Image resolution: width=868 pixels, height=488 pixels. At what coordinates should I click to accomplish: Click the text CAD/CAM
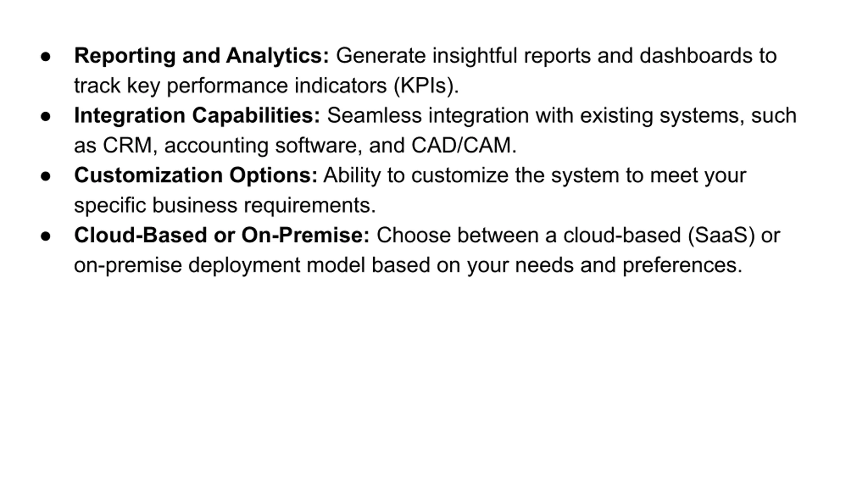tap(461, 145)
